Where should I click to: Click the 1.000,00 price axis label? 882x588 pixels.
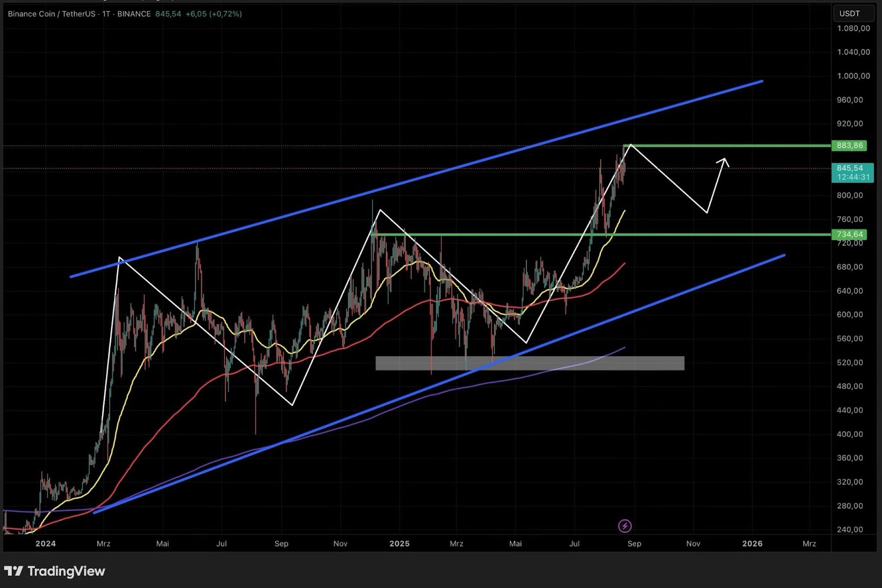(x=853, y=76)
